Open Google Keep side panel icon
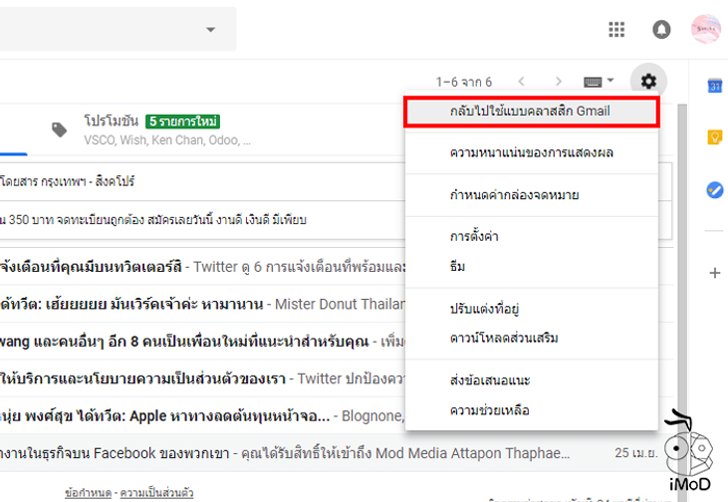The height and width of the screenshot is (502, 728). (x=715, y=137)
